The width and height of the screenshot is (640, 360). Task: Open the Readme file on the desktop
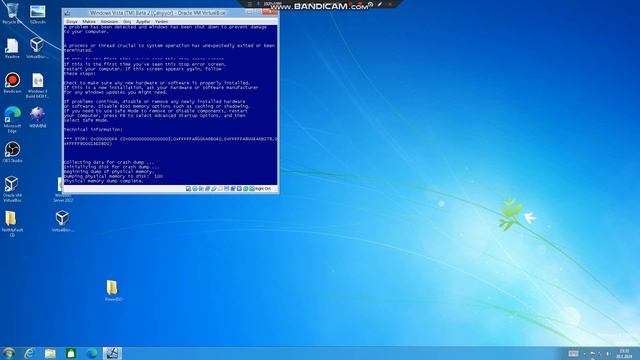[12, 48]
